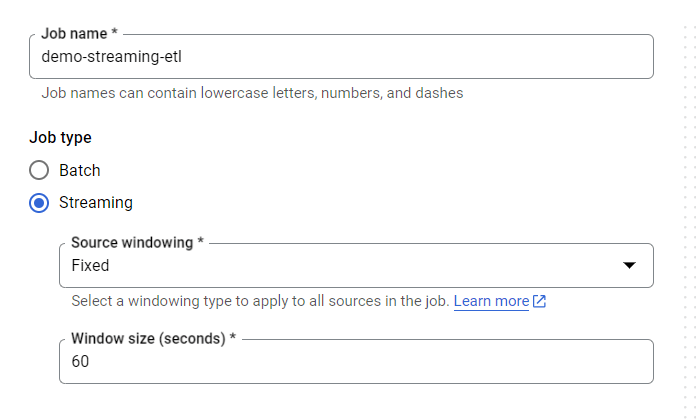Expand the Source windowing combo box

355,266
